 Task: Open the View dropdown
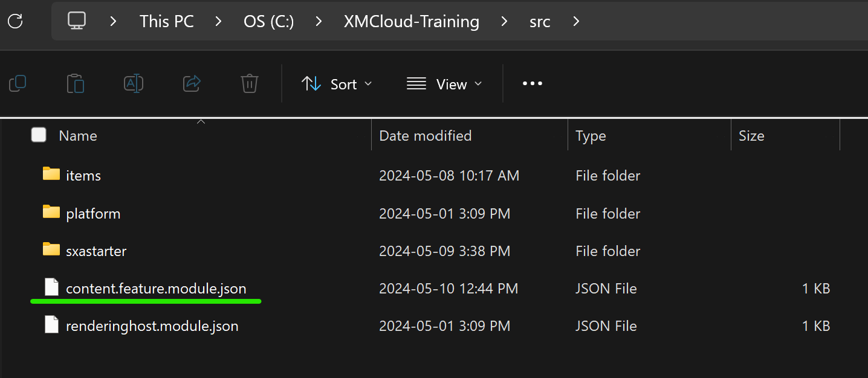coord(444,84)
